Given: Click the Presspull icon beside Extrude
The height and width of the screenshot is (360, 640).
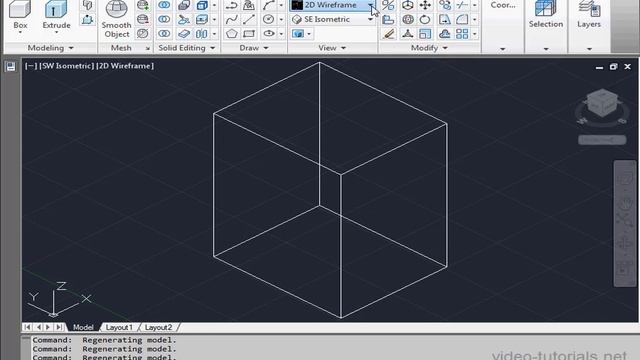Looking at the screenshot, I should tap(87, 19).
